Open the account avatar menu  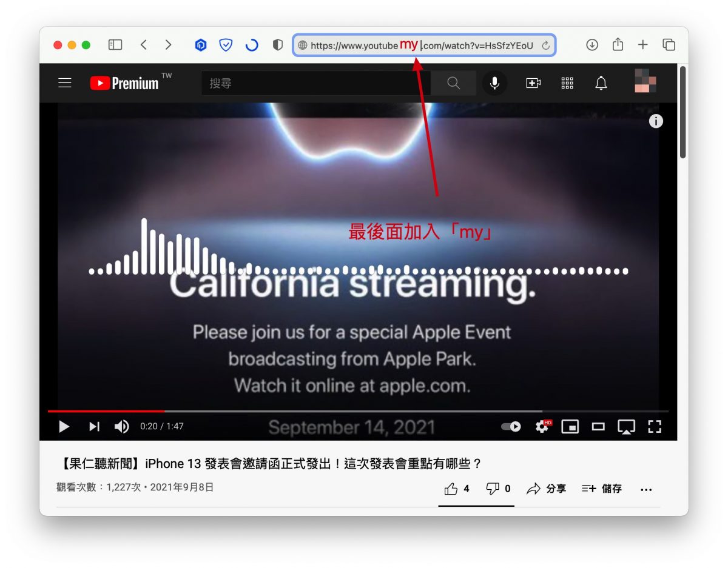point(645,81)
